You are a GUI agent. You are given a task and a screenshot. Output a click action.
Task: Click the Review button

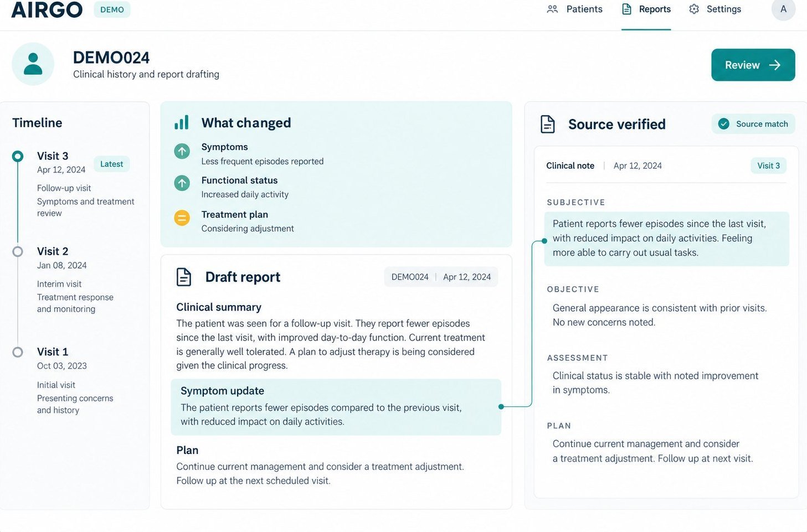tap(753, 65)
